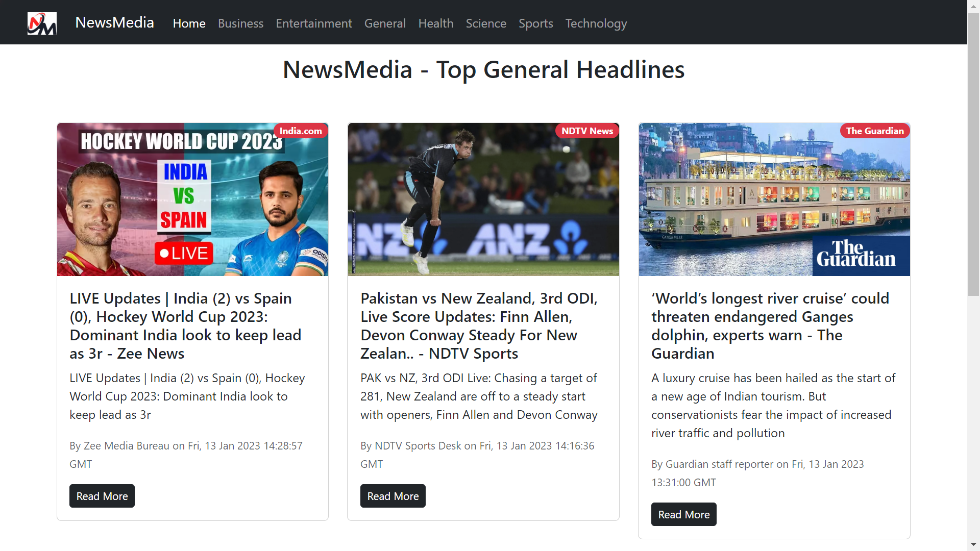Click the scrollbar down arrow

[x=973, y=544]
